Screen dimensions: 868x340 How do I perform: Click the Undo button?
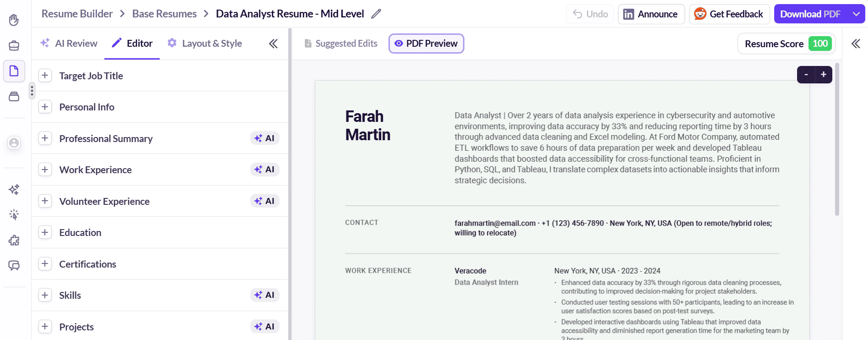tap(590, 14)
